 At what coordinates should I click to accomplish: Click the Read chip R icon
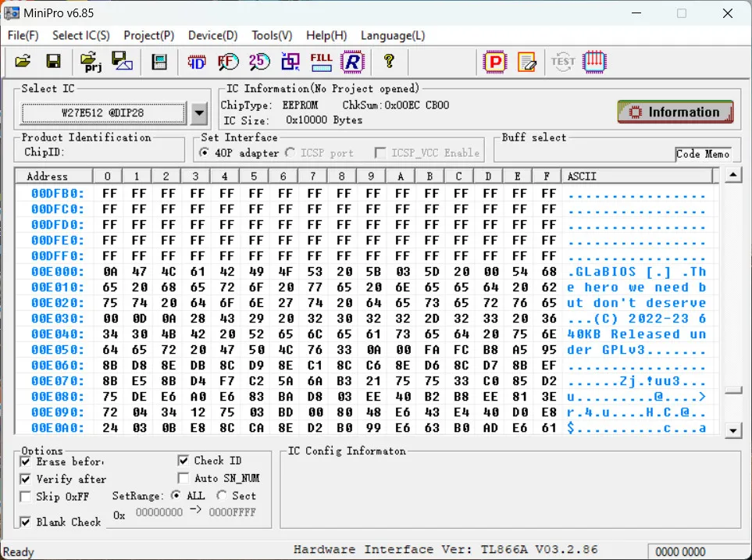[x=353, y=61]
